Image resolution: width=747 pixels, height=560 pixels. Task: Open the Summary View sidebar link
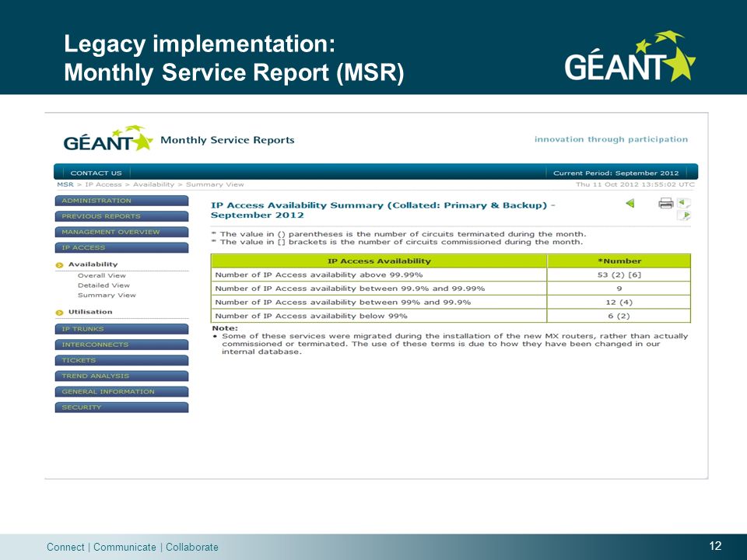(107, 296)
